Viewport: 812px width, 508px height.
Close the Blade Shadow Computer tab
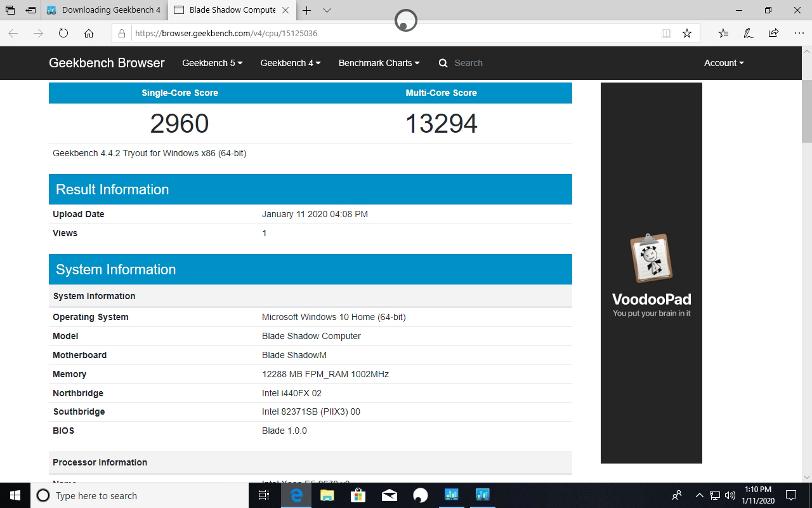[285, 10]
